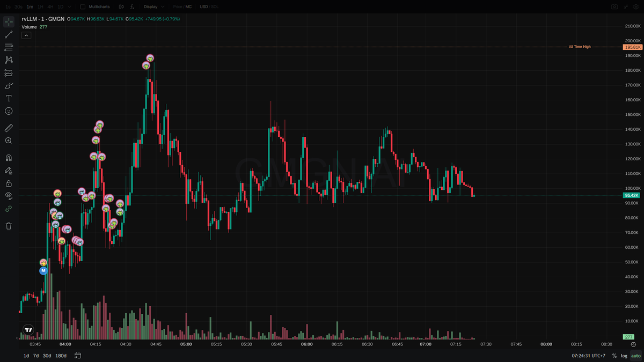Screen dimensions: 644x362
Task: Select the 1s timeframe
Action: pos(8,6)
